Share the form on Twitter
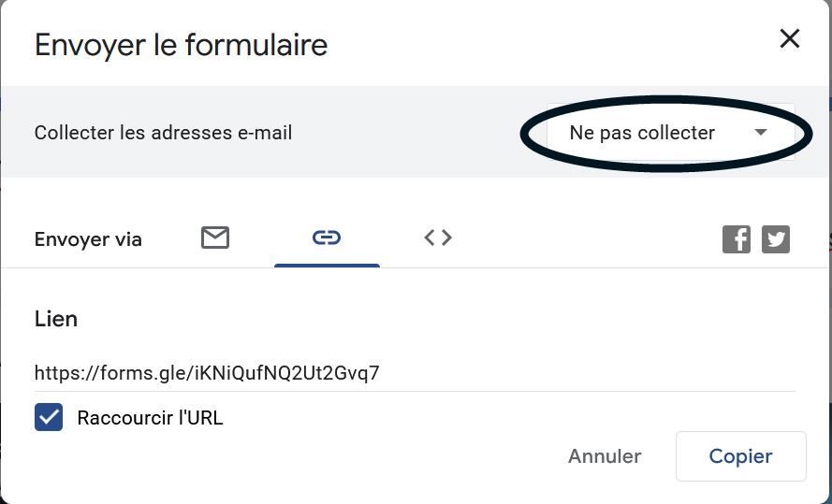 tap(776, 239)
